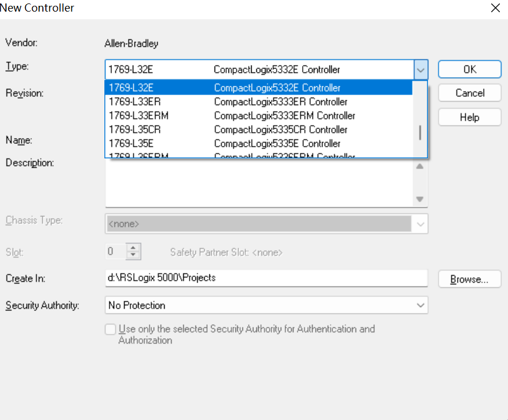Collapse the Type dropdown arrow
Viewport: 508px width, 420px height.
421,70
